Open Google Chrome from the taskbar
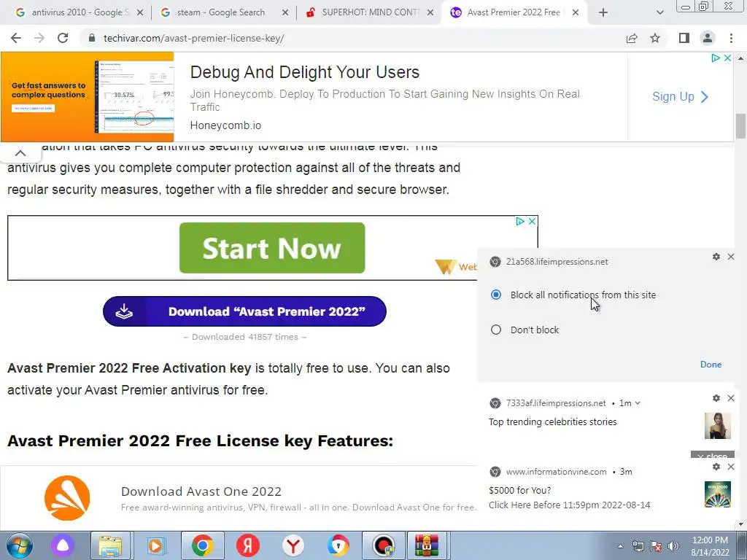The image size is (747, 560). (x=202, y=545)
